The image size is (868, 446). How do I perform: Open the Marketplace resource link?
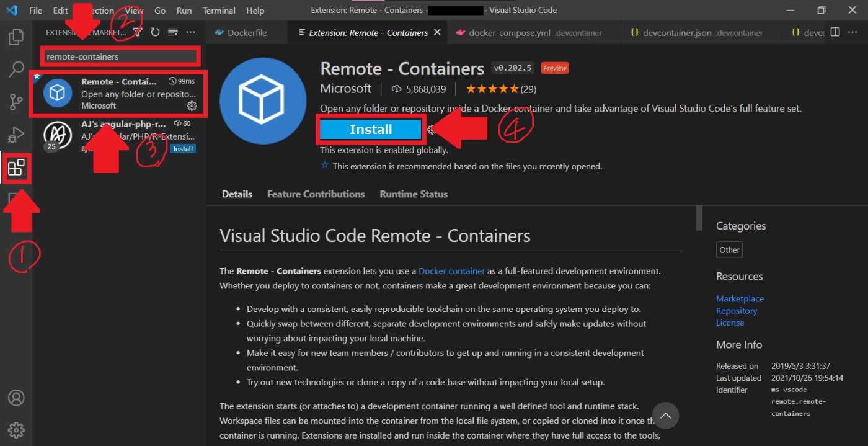tap(740, 299)
